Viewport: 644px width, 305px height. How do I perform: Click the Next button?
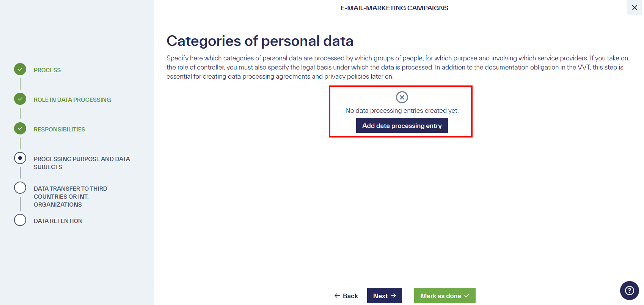384,295
